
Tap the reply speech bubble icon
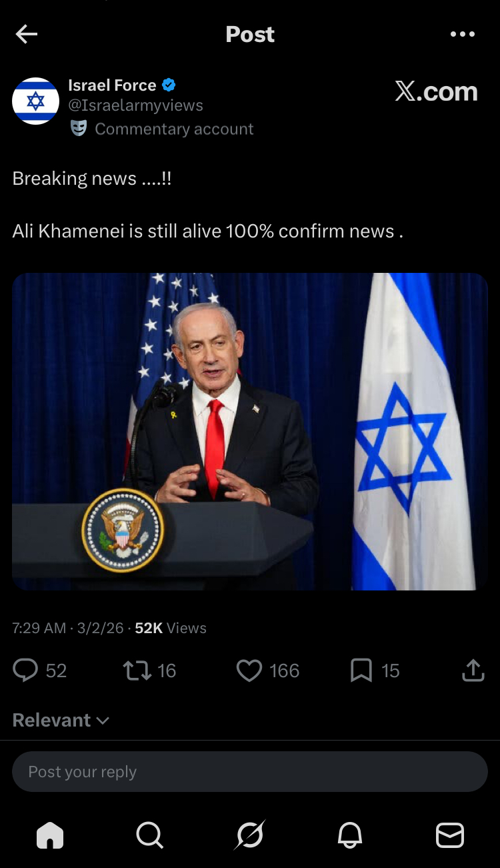click(x=25, y=671)
